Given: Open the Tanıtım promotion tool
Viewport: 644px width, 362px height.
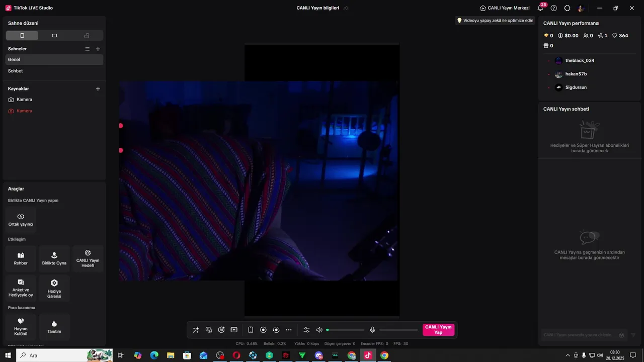Looking at the screenshot, I should point(54,327).
